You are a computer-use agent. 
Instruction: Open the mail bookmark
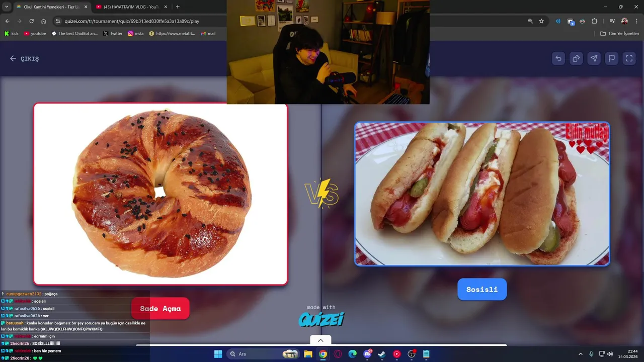(x=208, y=34)
